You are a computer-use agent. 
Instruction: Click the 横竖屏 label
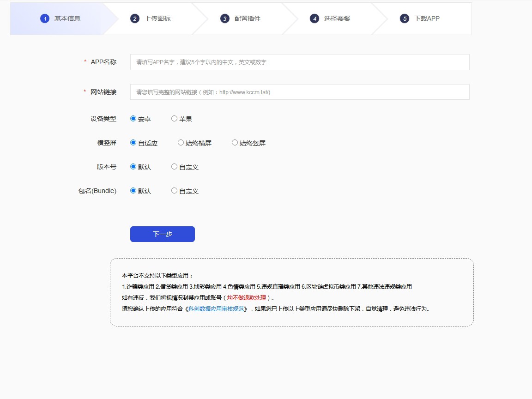click(107, 143)
